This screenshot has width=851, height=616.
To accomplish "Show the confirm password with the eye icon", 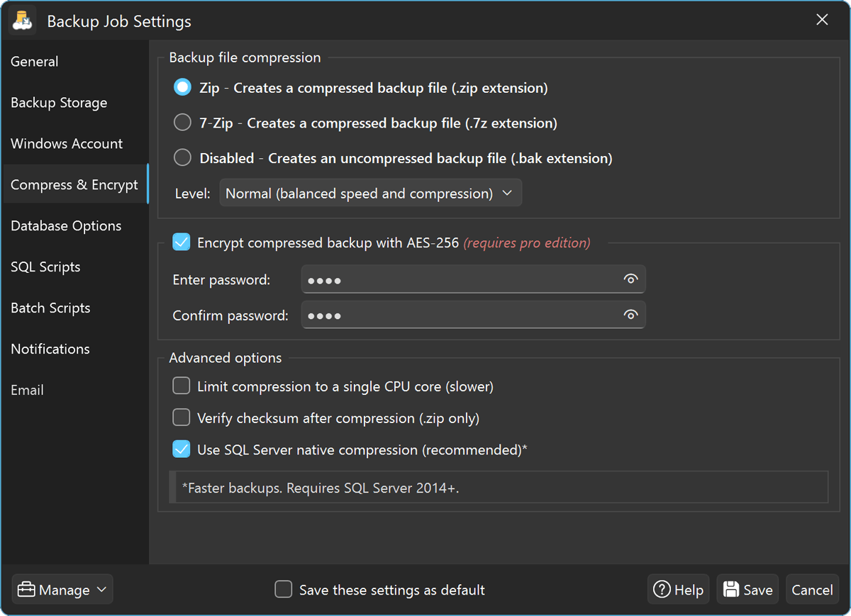I will (x=630, y=315).
